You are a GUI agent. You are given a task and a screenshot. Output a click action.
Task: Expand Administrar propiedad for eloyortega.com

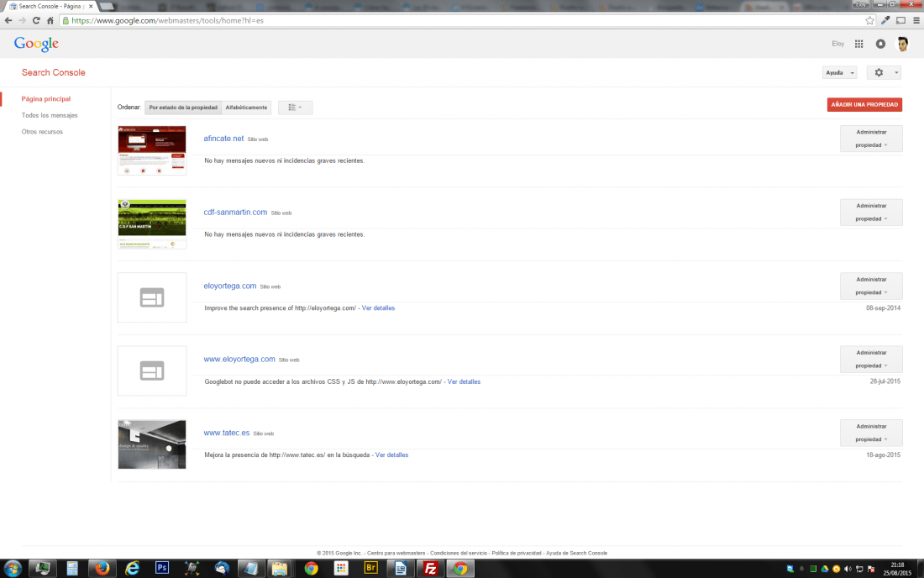click(x=871, y=286)
